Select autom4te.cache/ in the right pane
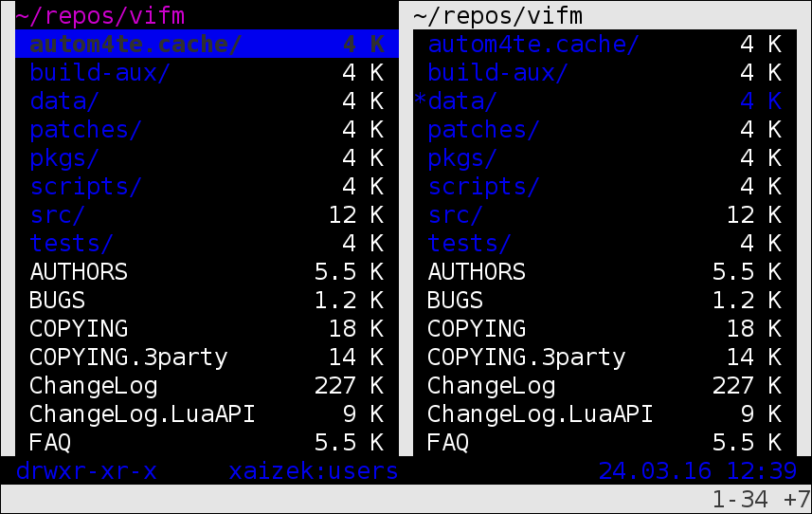812x514 pixels. coord(604,44)
